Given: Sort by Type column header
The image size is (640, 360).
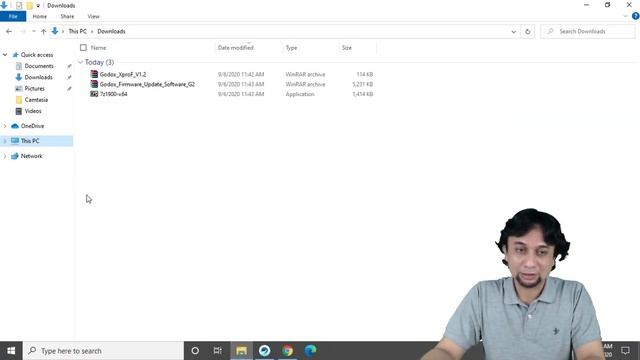Looking at the screenshot, I should [x=291, y=48].
